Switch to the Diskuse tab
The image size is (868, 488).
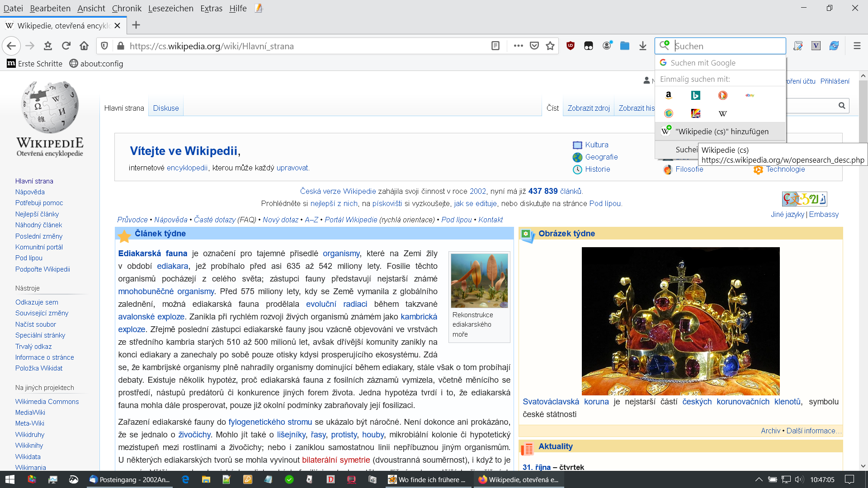[x=166, y=108]
